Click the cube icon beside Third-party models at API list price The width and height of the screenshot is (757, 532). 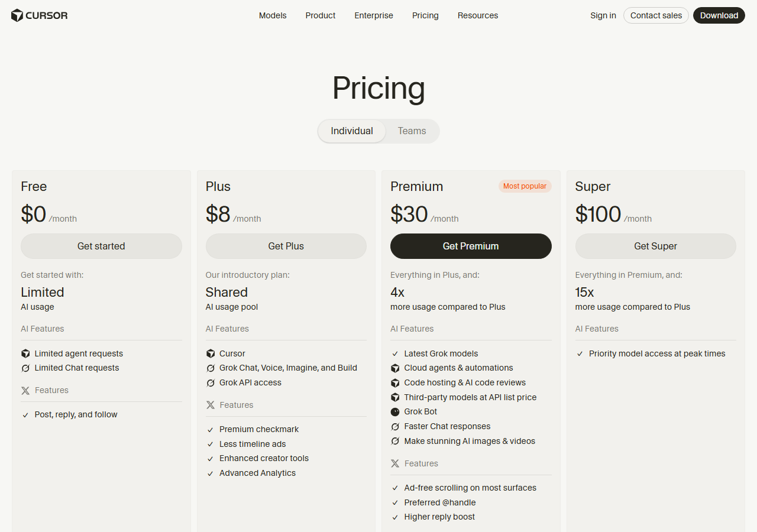(395, 397)
